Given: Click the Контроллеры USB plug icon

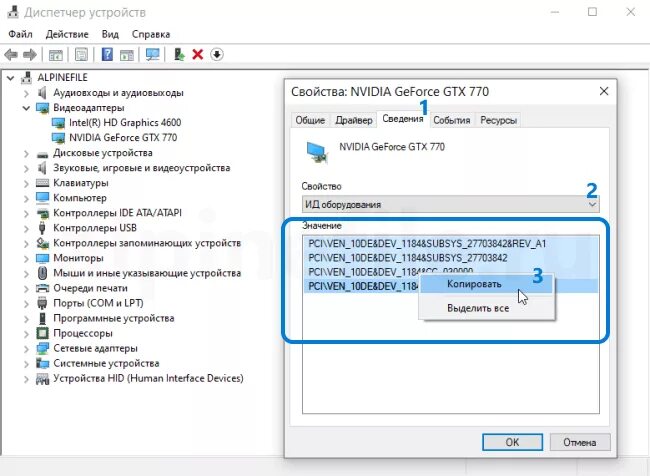Looking at the screenshot, I should click(x=42, y=228).
